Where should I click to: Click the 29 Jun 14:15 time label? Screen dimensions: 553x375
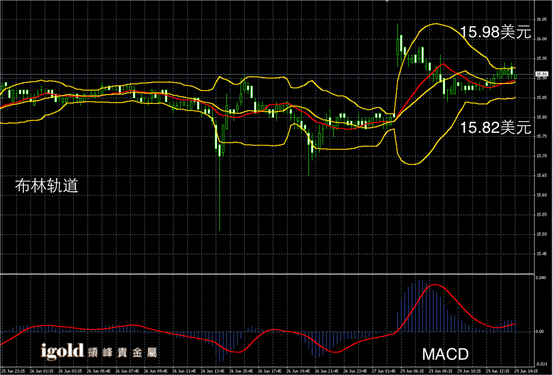[x=525, y=371]
